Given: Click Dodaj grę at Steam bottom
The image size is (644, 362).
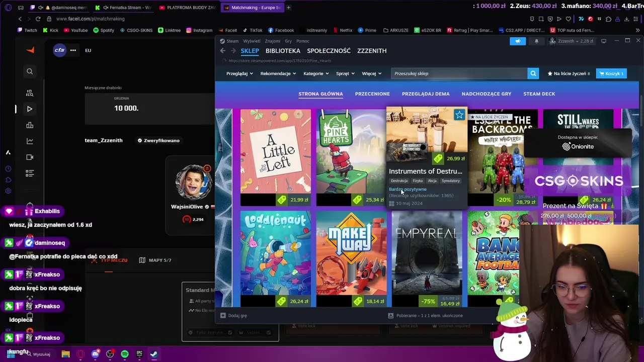Looking at the screenshot, I should [233, 316].
